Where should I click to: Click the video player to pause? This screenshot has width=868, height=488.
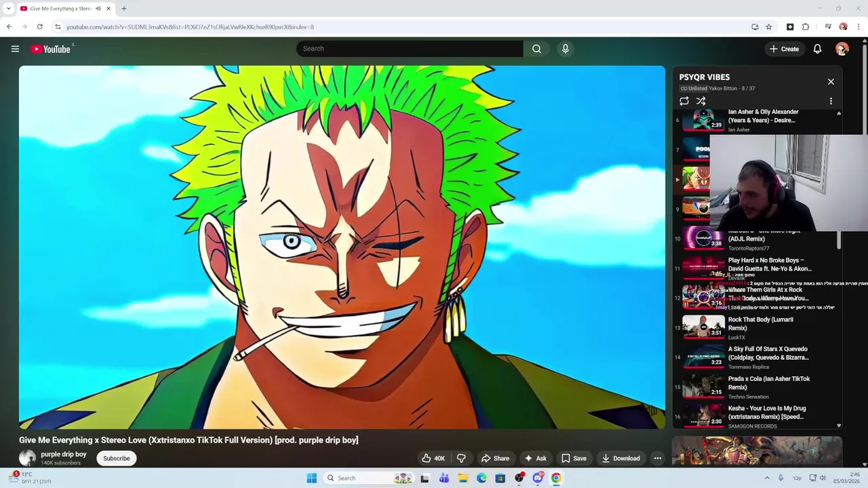click(x=342, y=247)
